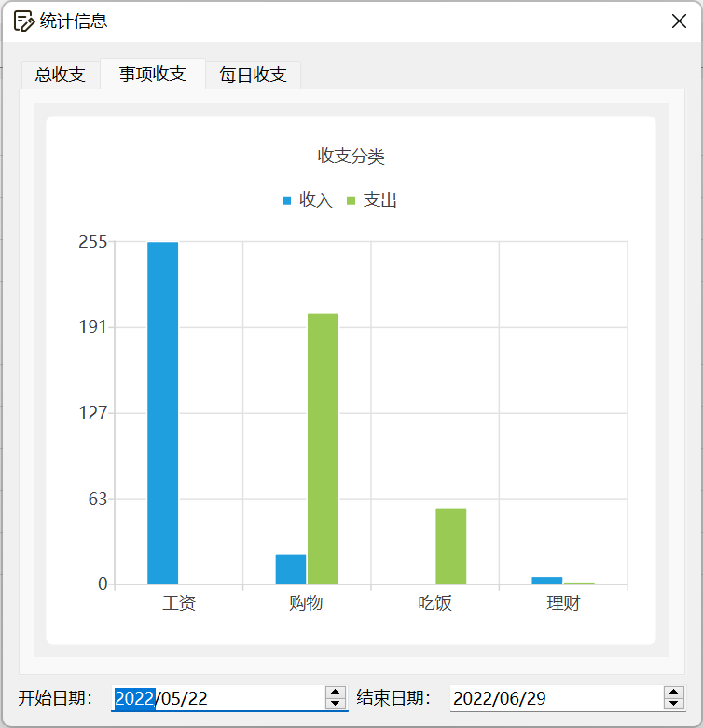
Task: Click the 吃饭 axis label
Action: pos(435,603)
